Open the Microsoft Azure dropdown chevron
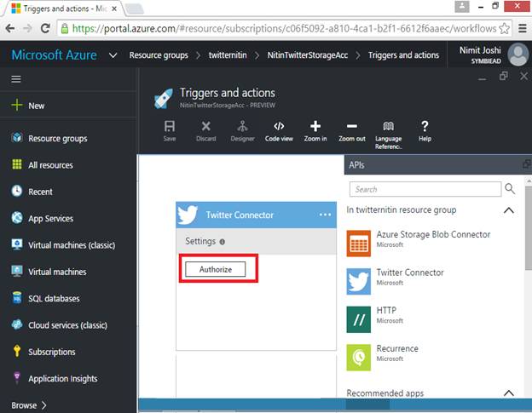 point(113,54)
